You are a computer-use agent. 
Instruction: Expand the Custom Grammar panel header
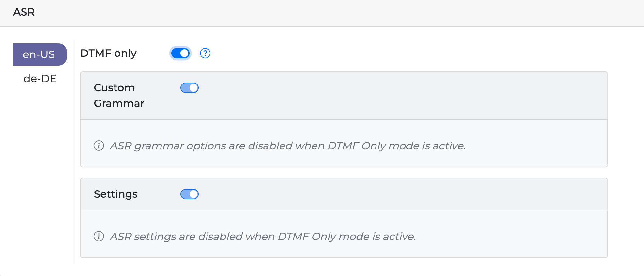[391, 96]
